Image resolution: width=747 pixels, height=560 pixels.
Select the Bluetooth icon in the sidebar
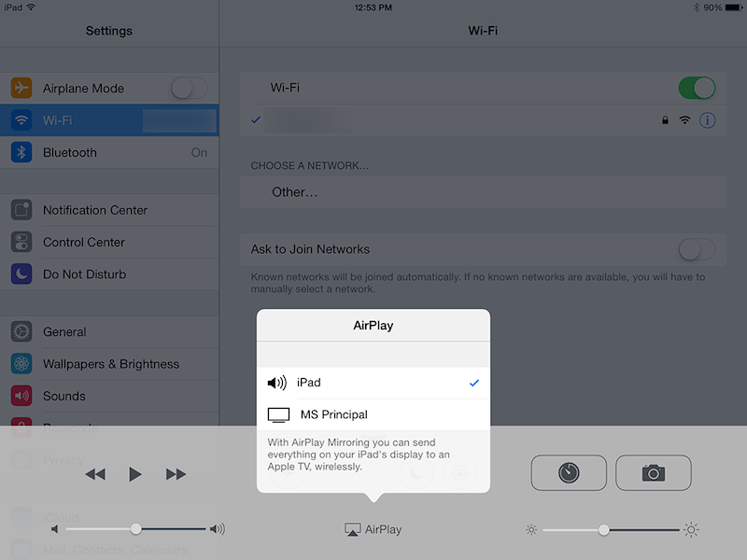[20, 151]
